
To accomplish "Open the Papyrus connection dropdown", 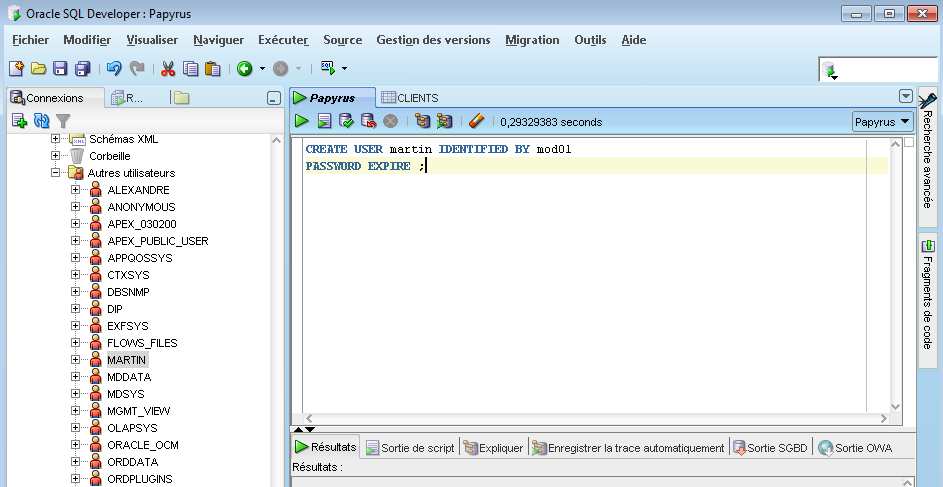I will point(882,121).
